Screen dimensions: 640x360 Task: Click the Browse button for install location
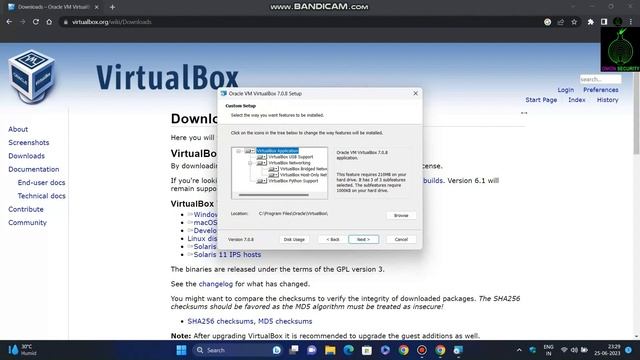(401, 216)
